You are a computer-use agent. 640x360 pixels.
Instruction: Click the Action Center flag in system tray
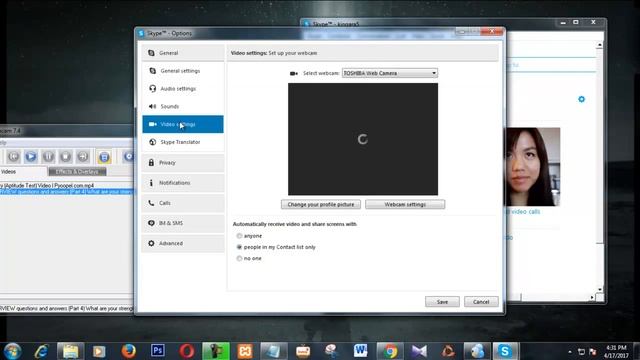(593, 351)
